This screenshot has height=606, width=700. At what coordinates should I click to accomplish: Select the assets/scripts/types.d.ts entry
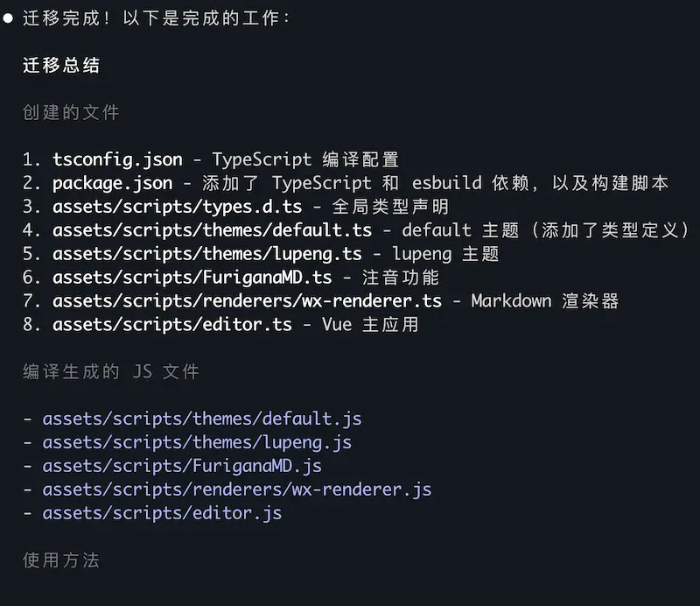(178, 207)
